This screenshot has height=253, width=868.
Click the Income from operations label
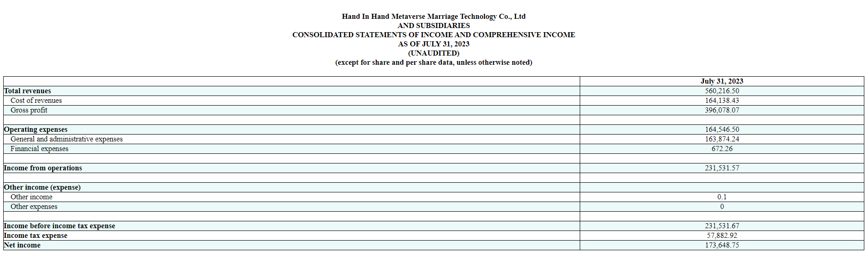coord(43,168)
